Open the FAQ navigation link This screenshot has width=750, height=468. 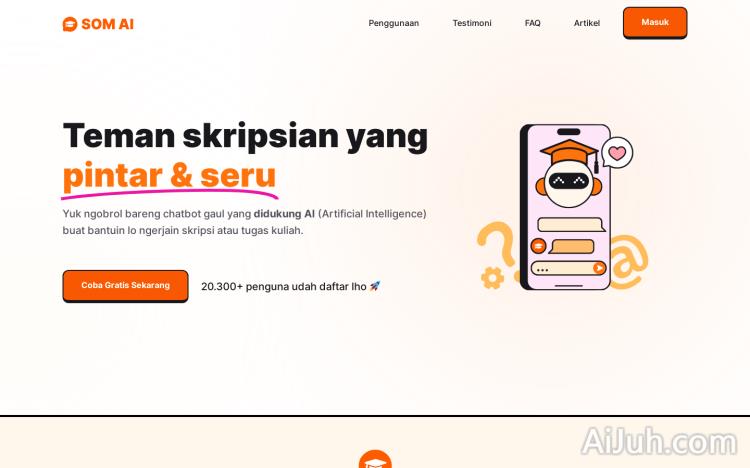(532, 23)
